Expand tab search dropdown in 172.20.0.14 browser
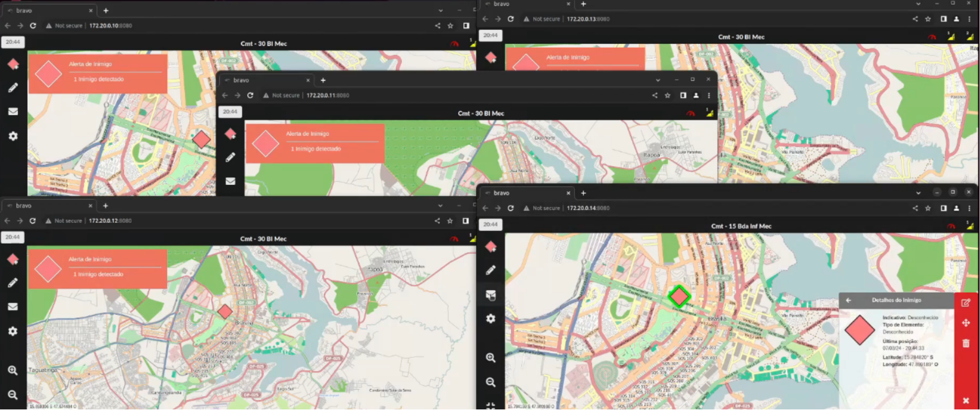This screenshot has height=410, width=980. pyautogui.click(x=918, y=193)
